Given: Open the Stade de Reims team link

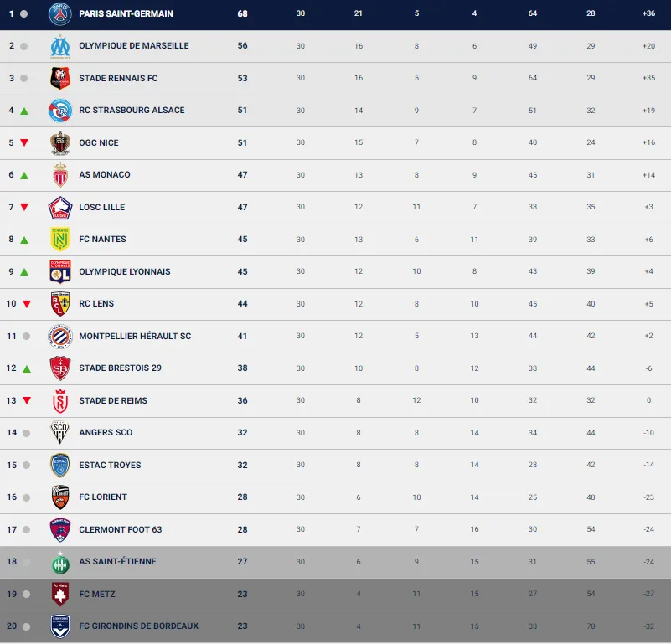Looking at the screenshot, I should click(112, 400).
